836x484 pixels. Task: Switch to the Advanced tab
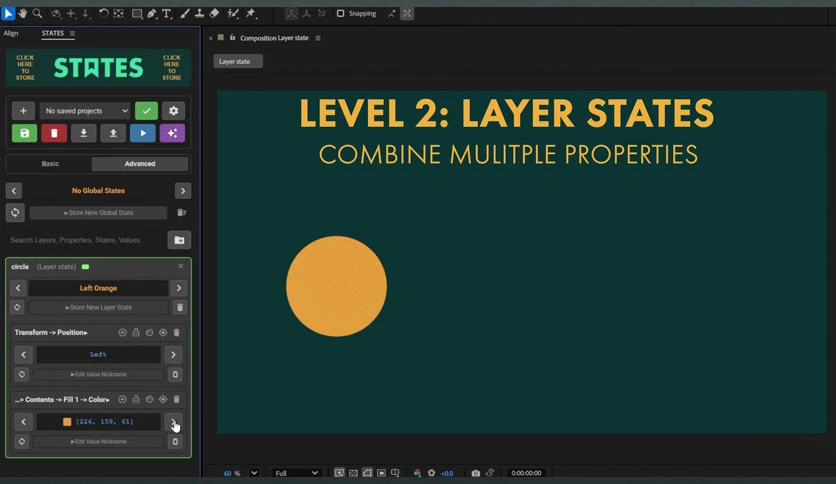tap(140, 164)
